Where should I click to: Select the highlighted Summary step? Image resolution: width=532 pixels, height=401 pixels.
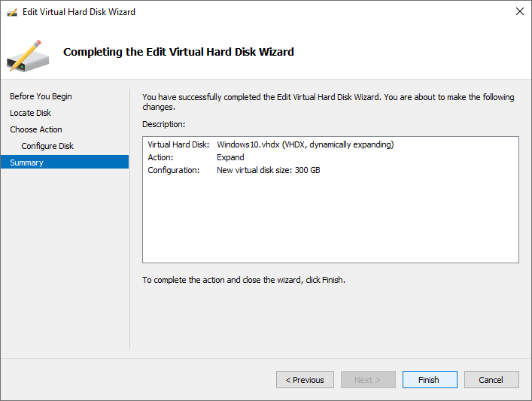coord(27,163)
